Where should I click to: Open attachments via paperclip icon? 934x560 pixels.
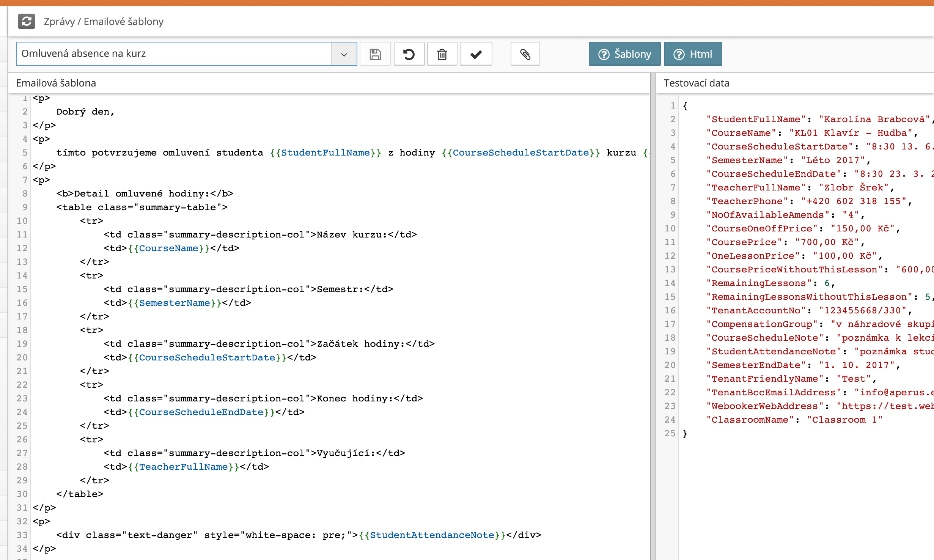(x=525, y=54)
